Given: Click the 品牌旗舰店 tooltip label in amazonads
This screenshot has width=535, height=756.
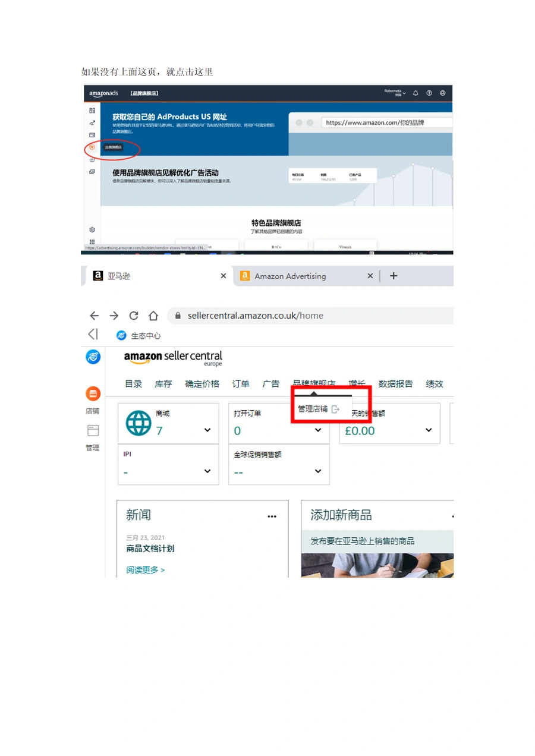Looking at the screenshot, I should [113, 147].
